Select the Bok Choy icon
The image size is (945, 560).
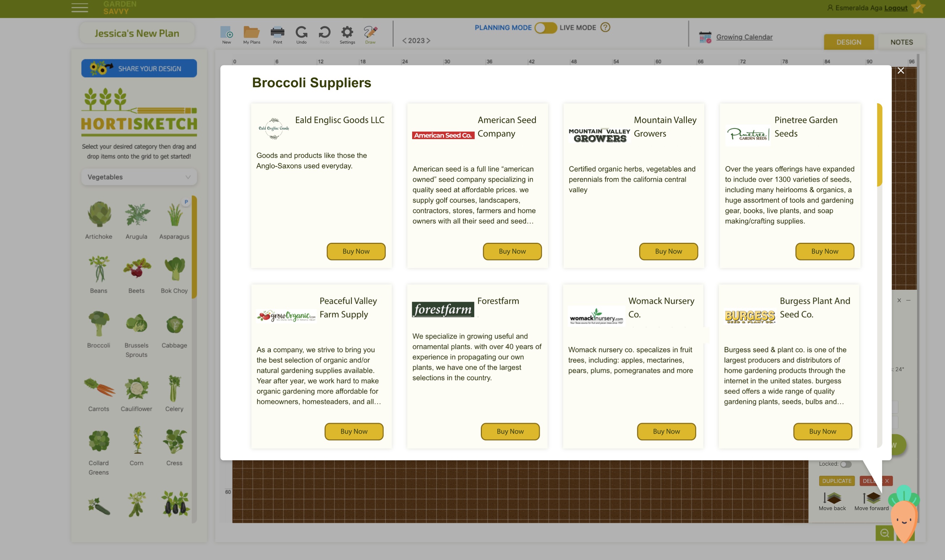click(x=175, y=269)
